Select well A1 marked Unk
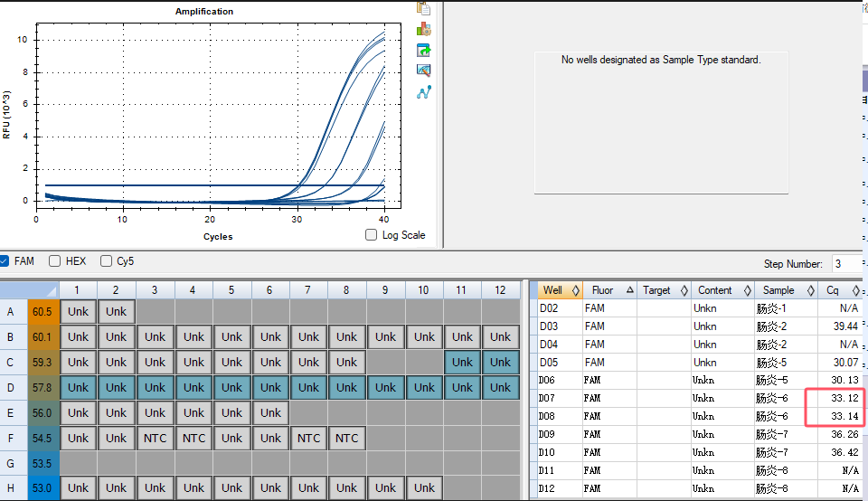Viewport: 868px width, 501px height. [x=78, y=312]
